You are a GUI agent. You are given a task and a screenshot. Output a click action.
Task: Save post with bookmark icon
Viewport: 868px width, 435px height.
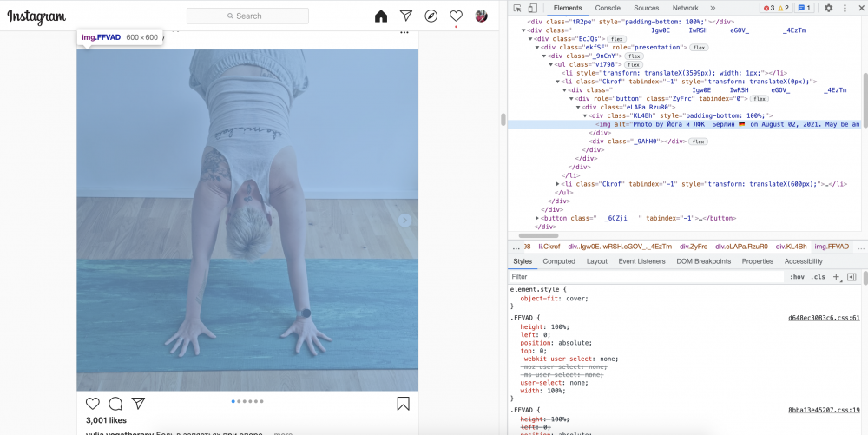[403, 404]
